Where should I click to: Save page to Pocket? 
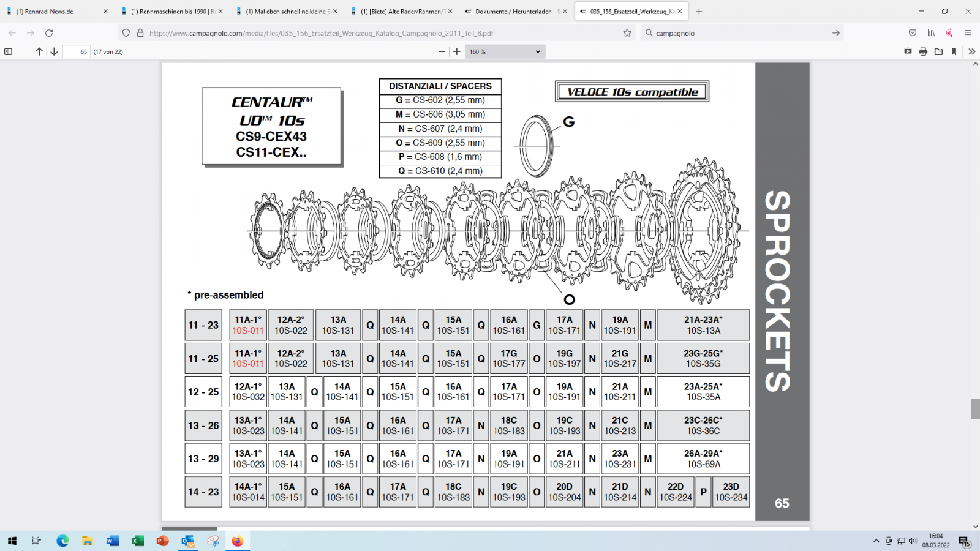[913, 33]
